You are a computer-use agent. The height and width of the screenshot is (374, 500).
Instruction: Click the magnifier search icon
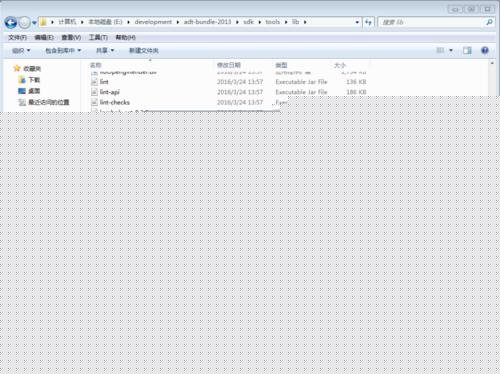[489, 22]
